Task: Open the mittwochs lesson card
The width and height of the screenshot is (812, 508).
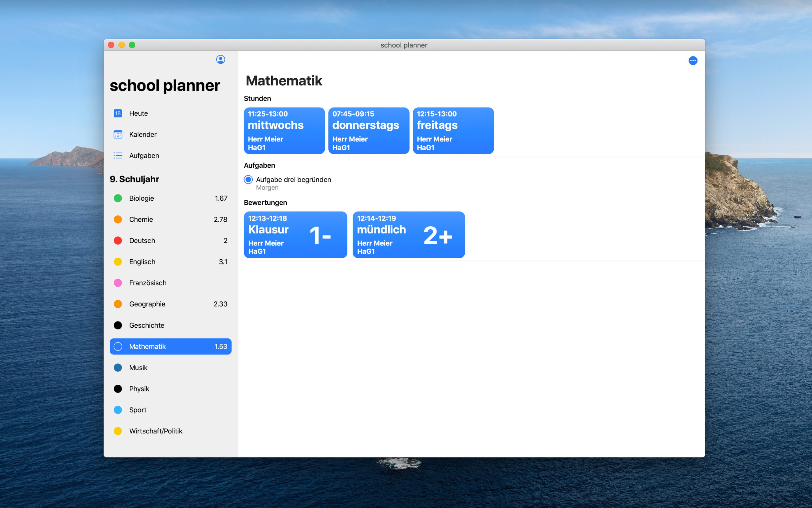Action: (x=284, y=131)
